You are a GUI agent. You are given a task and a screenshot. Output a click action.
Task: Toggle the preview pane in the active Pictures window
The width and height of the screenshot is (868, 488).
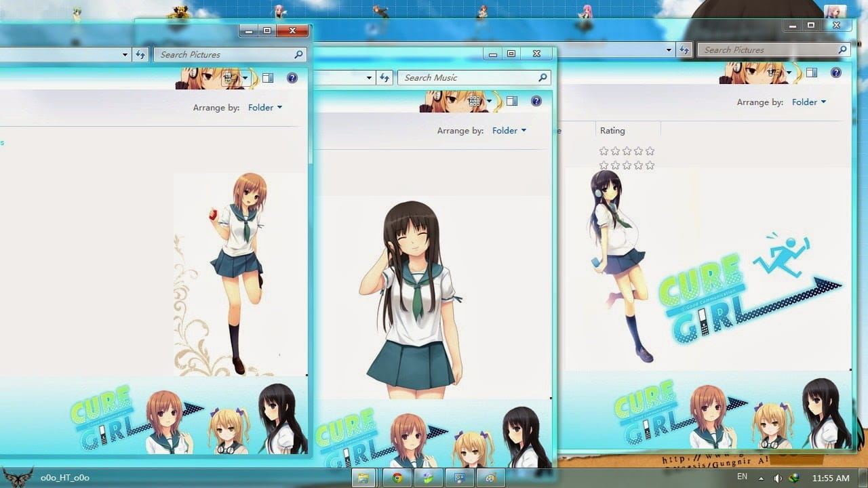pyautogui.click(x=268, y=78)
